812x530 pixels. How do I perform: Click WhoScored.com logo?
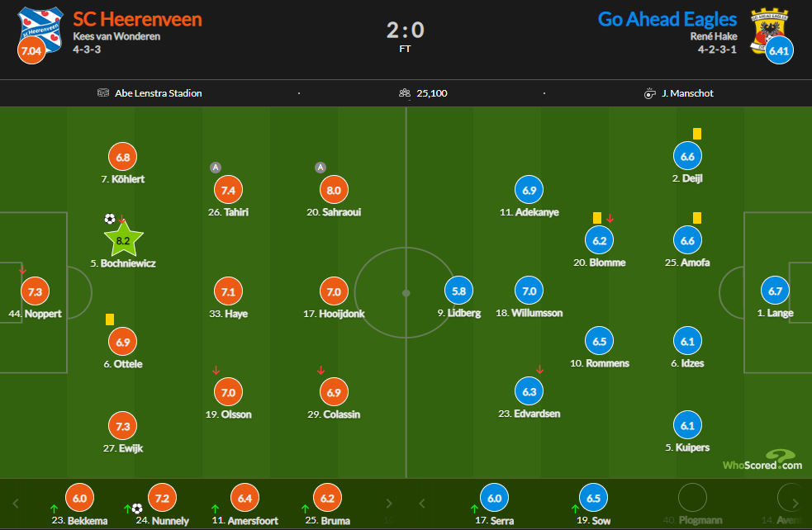tap(762, 460)
